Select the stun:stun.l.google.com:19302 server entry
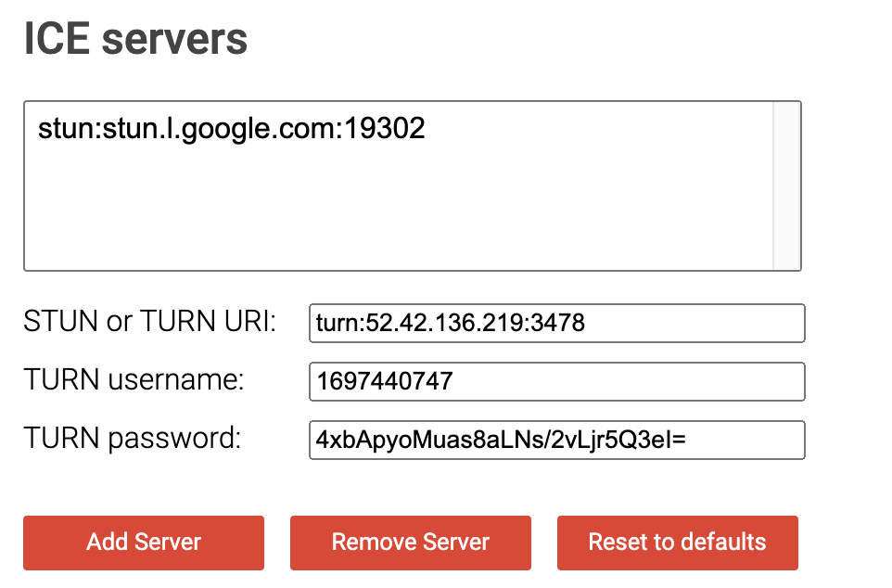The height and width of the screenshot is (588, 892). point(232,128)
